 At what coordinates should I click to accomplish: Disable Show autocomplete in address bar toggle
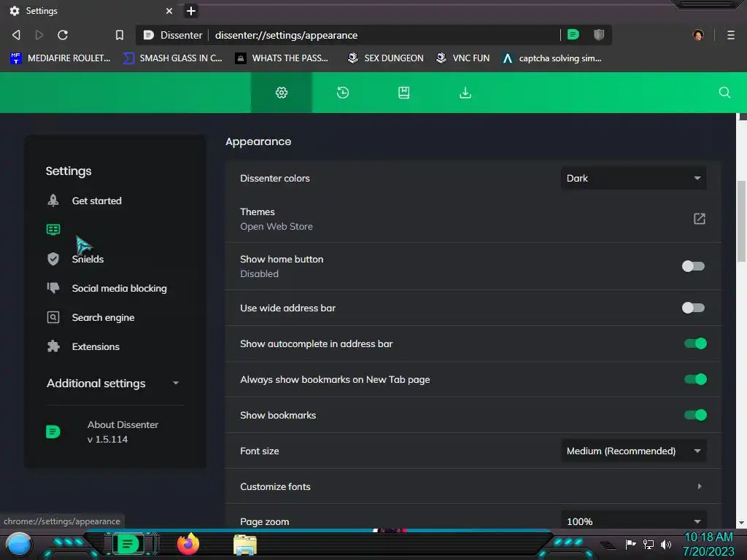click(x=695, y=343)
